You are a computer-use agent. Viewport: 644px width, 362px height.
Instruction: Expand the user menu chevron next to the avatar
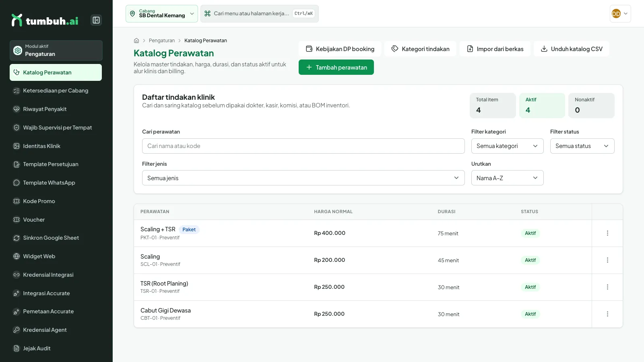tap(625, 14)
